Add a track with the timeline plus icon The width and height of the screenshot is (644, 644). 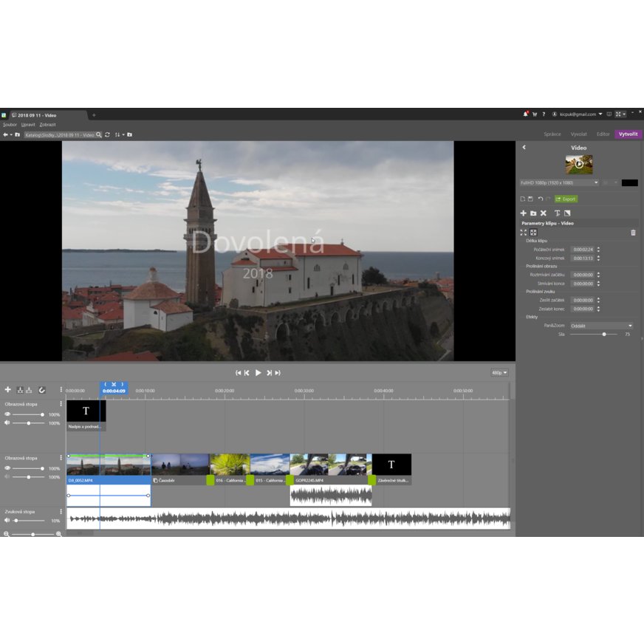tap(8, 390)
